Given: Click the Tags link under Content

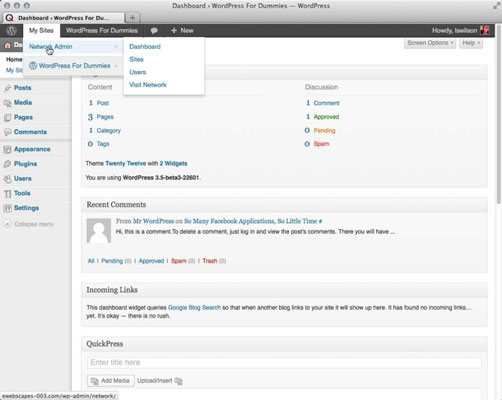Looking at the screenshot, I should [x=103, y=144].
